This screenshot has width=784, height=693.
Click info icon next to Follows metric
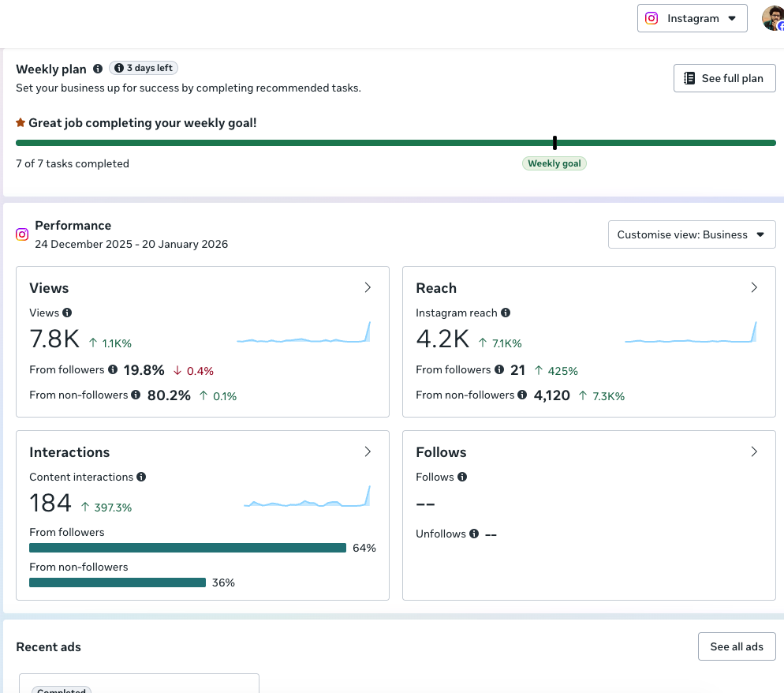click(x=462, y=477)
